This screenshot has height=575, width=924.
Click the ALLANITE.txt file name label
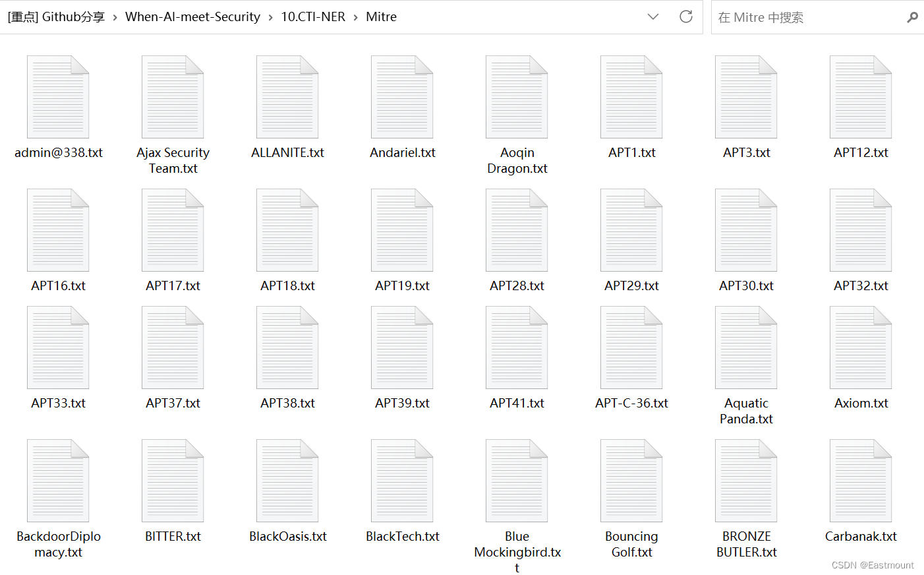pyautogui.click(x=287, y=152)
